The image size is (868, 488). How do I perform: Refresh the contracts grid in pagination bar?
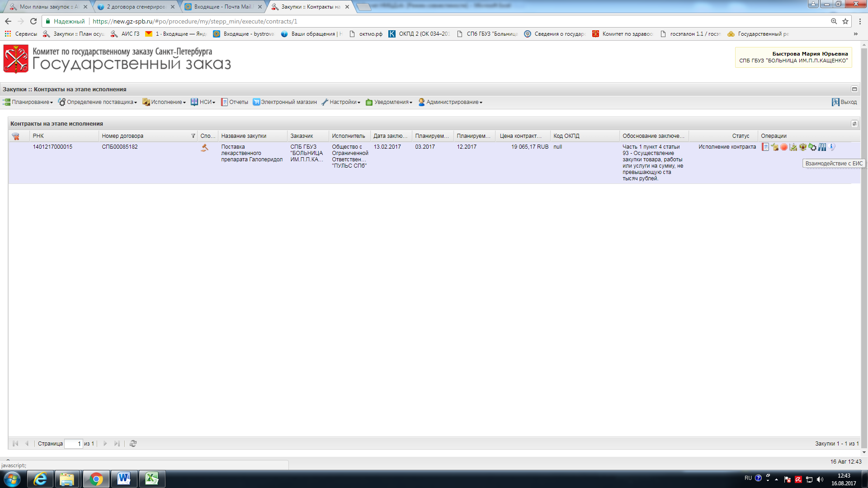133,444
